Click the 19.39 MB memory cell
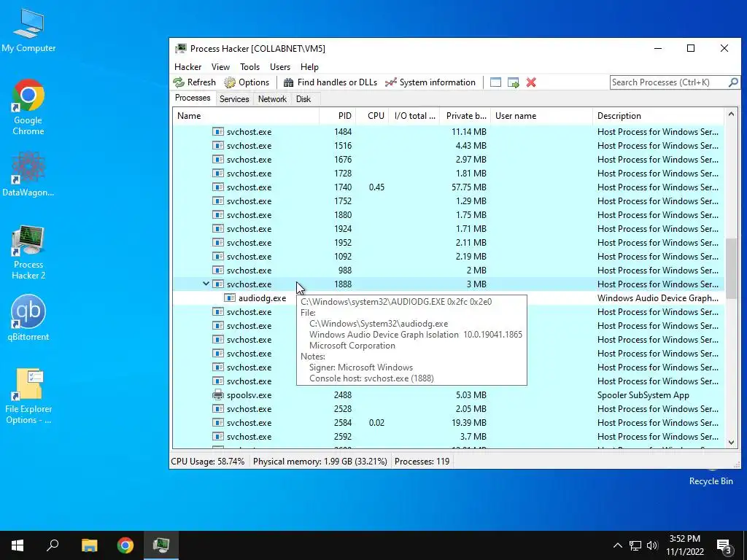Image resolution: width=747 pixels, height=560 pixels. [471, 423]
